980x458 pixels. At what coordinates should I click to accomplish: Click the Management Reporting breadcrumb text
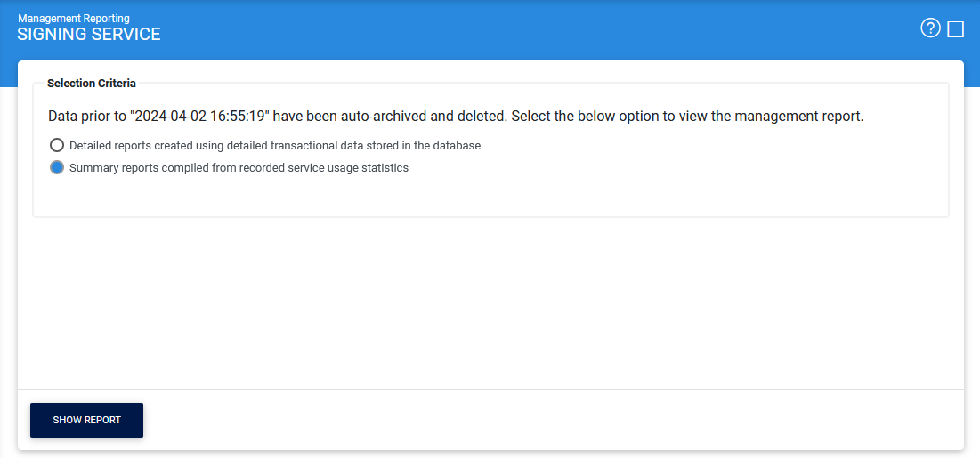(73, 18)
